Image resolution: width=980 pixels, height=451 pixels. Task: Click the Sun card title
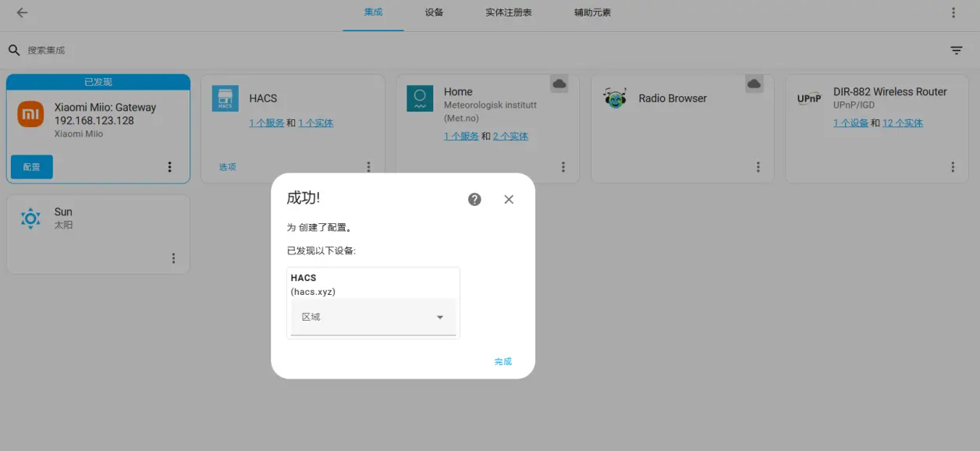coord(63,211)
